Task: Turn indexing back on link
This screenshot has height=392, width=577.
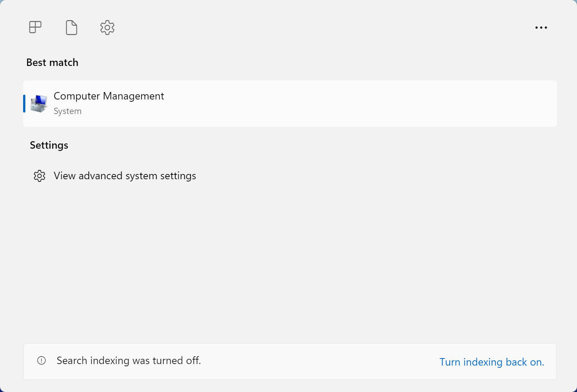Action: pos(492,362)
